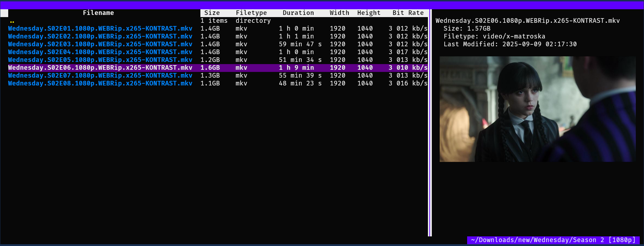Click the 3 017 kb/s bit rate cell

point(408,52)
